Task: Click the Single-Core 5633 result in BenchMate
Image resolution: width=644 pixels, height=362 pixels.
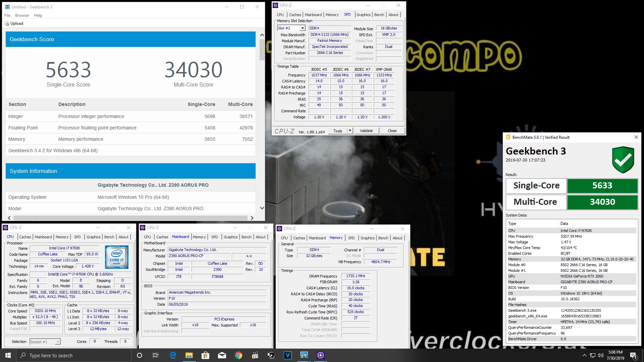Action: (x=602, y=185)
